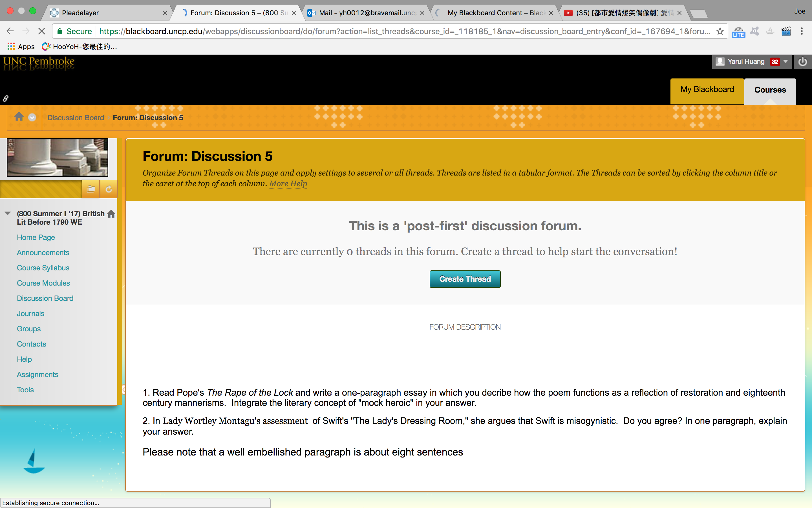Open Contacts in course menu

click(32, 344)
